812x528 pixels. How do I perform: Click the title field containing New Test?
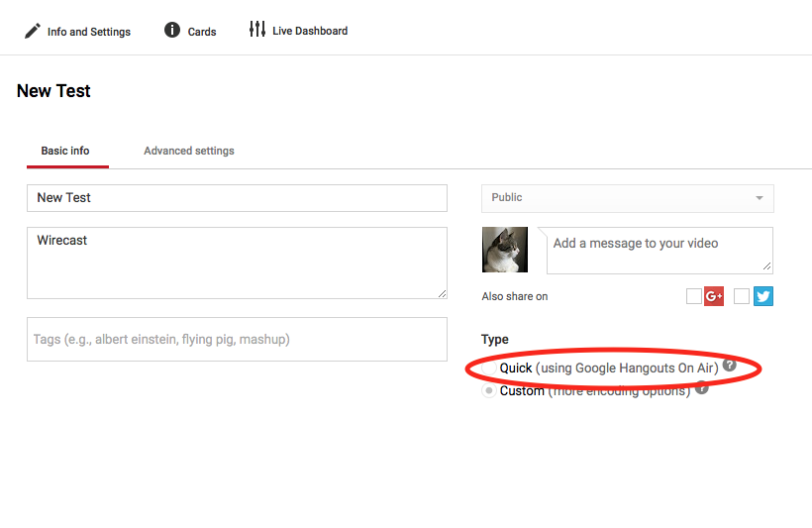tap(237, 198)
